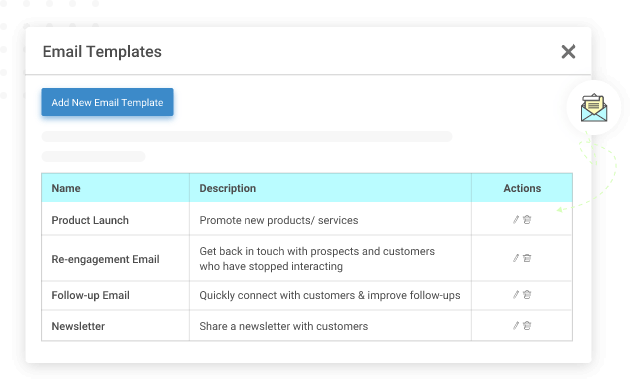Open the Newsletter template name
This screenshot has width=644, height=389.
click(x=78, y=326)
